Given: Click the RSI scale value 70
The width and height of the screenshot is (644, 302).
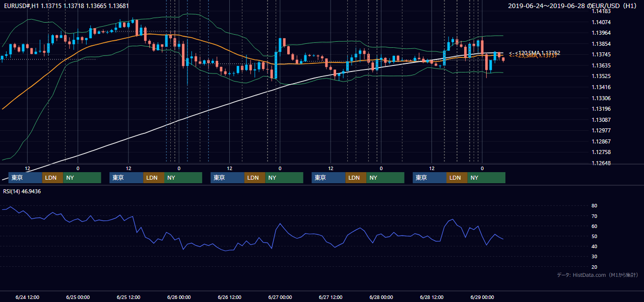Looking at the screenshot, I should [595, 216].
